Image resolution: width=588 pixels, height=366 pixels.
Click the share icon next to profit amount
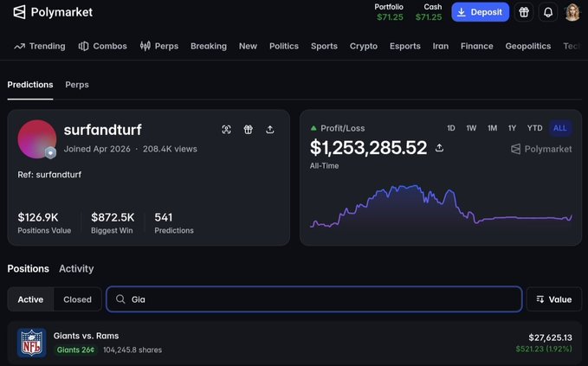point(439,148)
